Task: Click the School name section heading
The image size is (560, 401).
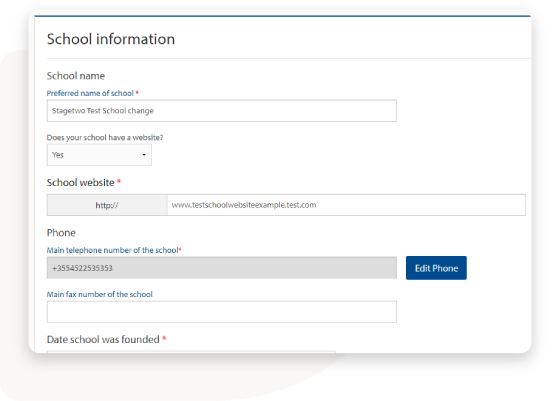Action: (76, 76)
